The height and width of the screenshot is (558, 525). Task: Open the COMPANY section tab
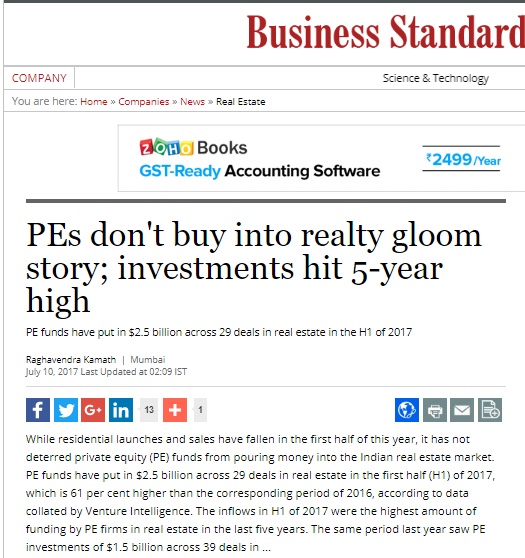point(39,78)
